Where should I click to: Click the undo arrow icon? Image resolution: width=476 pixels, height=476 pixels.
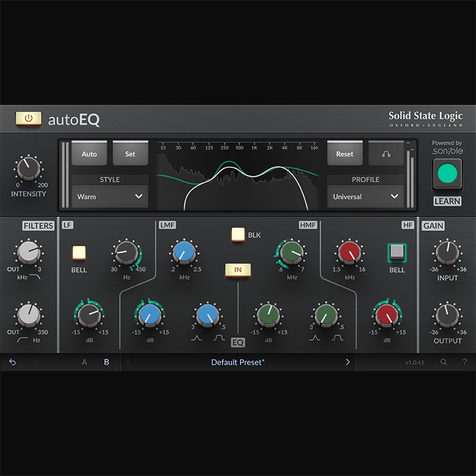click(12, 362)
